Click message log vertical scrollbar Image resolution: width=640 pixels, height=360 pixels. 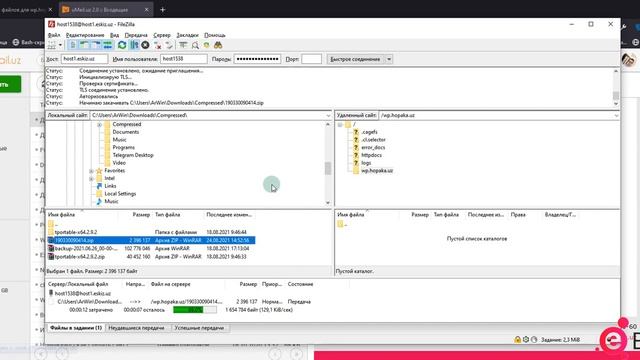616,87
